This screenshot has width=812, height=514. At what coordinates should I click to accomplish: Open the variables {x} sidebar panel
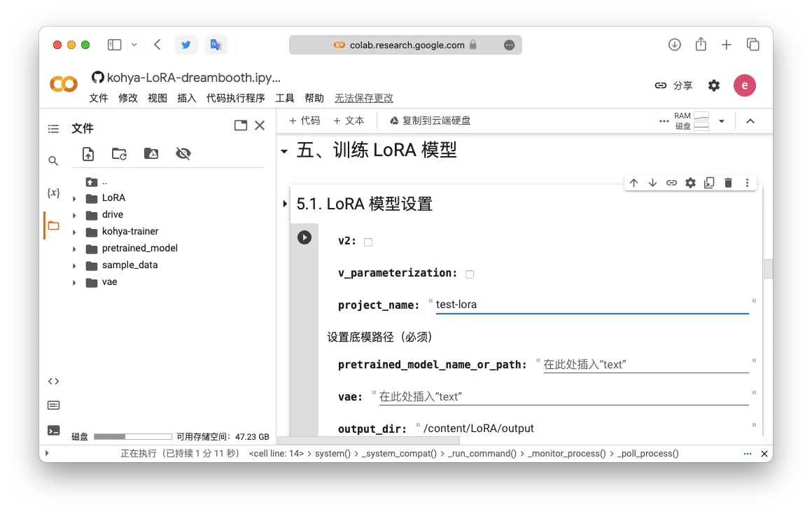(x=53, y=193)
